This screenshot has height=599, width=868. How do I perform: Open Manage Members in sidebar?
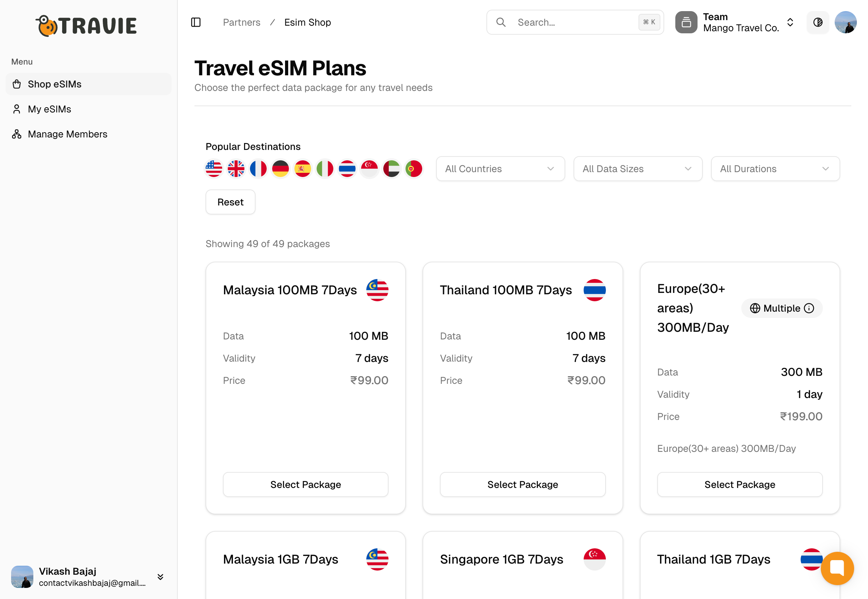[x=68, y=134]
